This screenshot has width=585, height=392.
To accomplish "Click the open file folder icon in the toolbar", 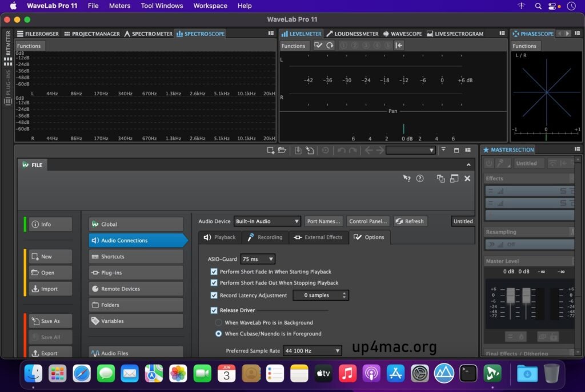I will pyautogui.click(x=282, y=150).
